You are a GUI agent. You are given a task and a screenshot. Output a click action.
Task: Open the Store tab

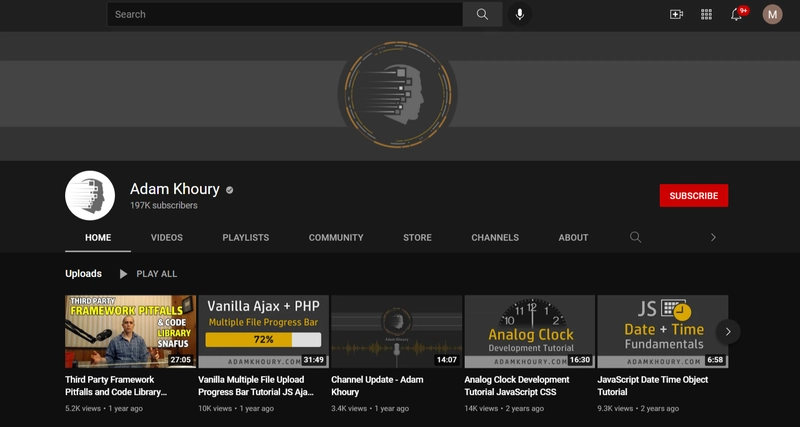coord(417,238)
